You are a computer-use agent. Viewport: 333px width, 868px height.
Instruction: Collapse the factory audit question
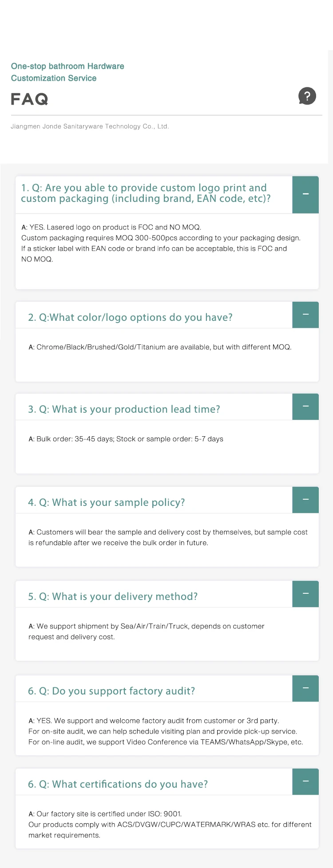tap(305, 688)
